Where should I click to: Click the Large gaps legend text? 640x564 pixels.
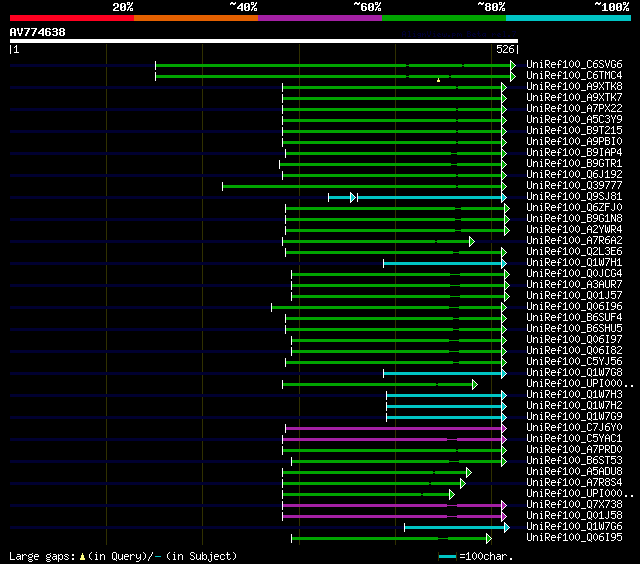pos(123,557)
